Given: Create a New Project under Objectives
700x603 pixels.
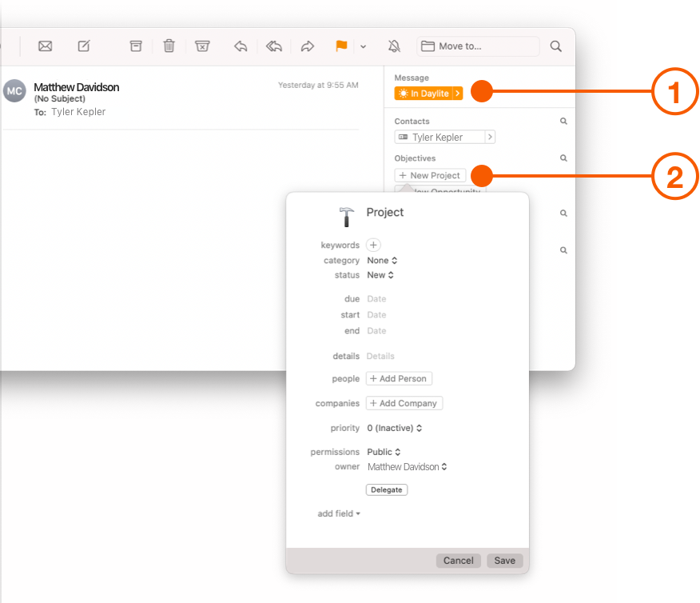Looking at the screenshot, I should point(430,175).
